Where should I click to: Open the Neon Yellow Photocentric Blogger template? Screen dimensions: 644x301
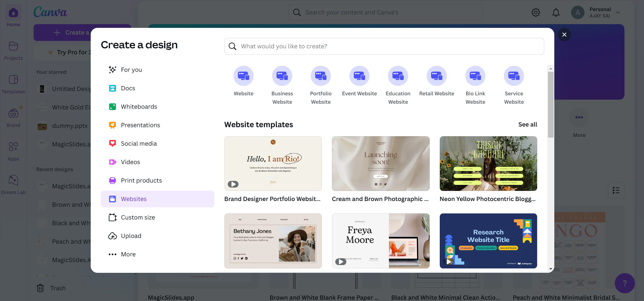click(x=488, y=163)
